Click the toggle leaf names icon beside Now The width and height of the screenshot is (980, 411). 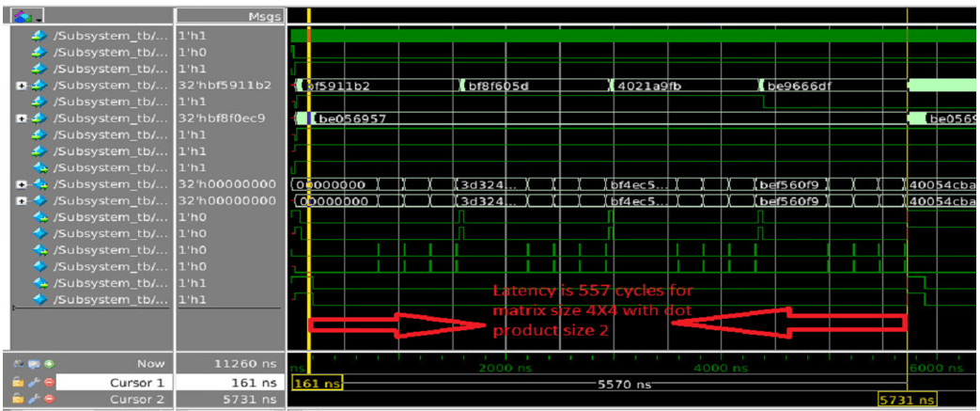click(x=19, y=363)
